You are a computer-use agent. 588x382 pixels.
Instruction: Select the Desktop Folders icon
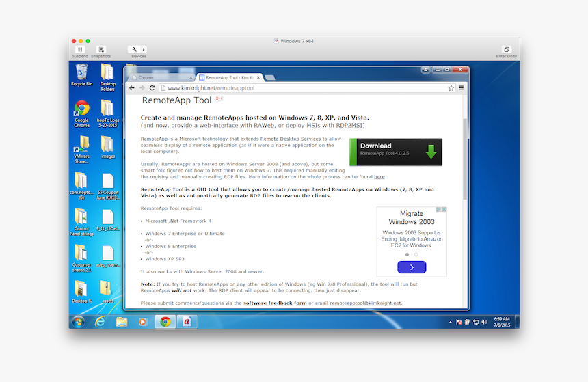(x=107, y=77)
